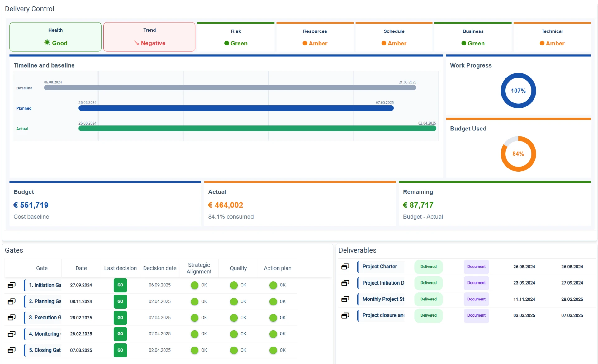598x364 pixels.
Task: Click the sun icon in Health card
Action: 47,42
